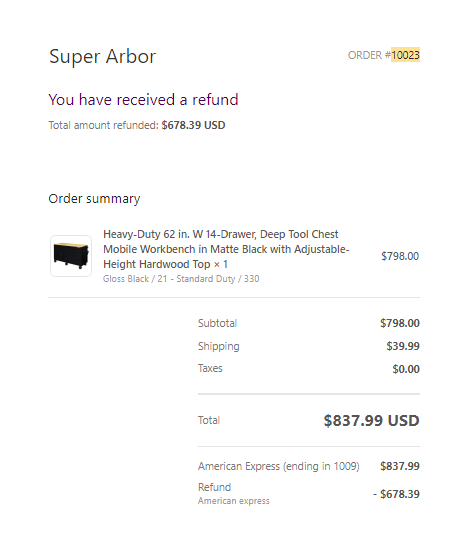
Task: Click the Subtotal label
Action: pos(218,323)
